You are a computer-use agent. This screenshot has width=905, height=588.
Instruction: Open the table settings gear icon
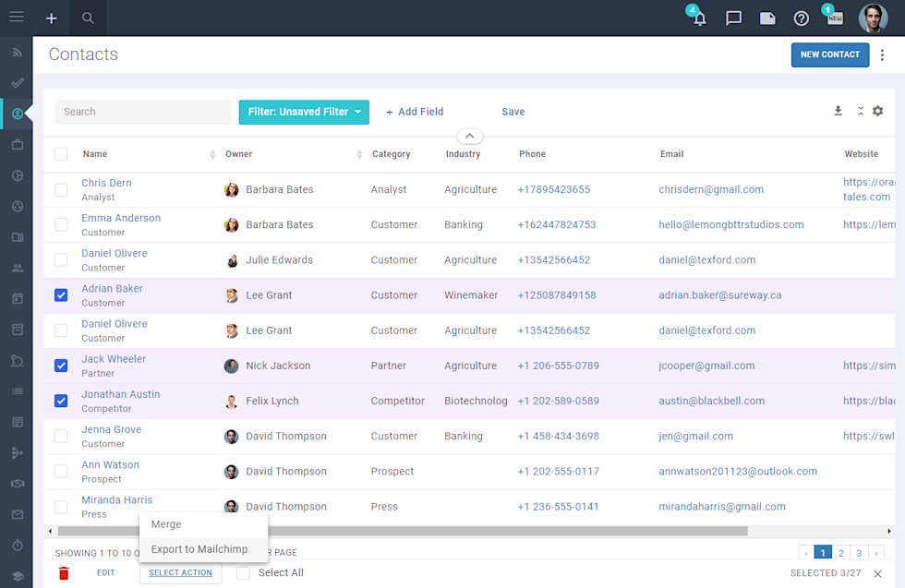[877, 111]
